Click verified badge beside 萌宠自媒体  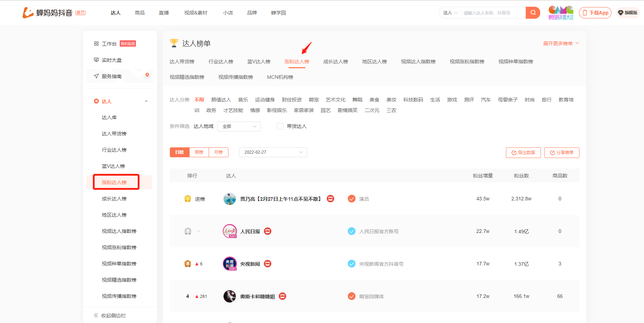point(352,296)
